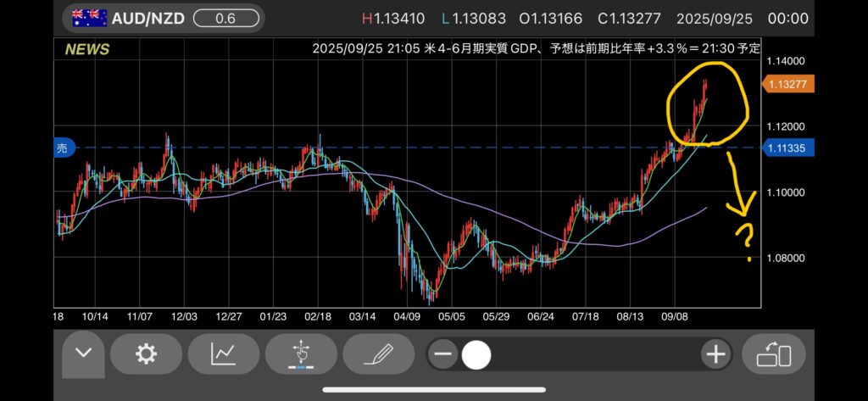Click the plus zoom-in icon
This screenshot has width=868, height=401.
click(715, 354)
